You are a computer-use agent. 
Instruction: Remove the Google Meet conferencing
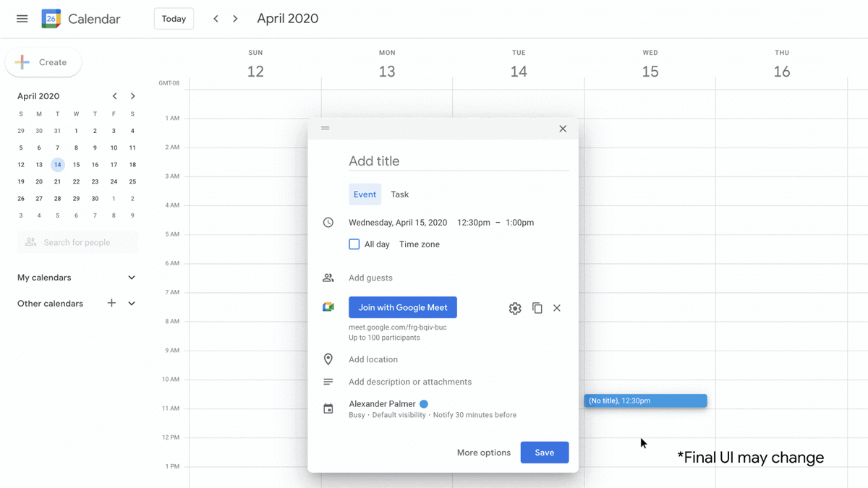(x=557, y=308)
